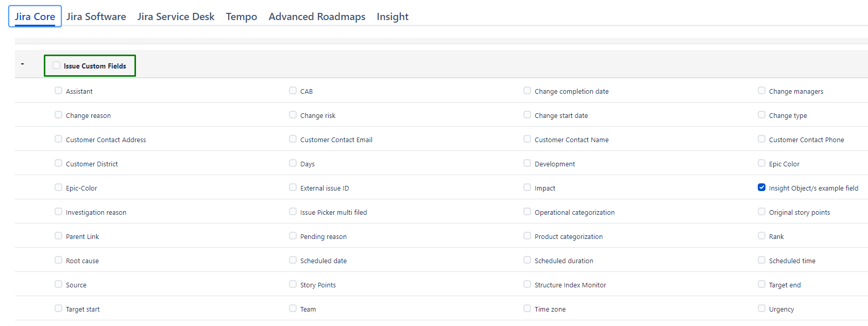The image size is (868, 326).
Task: Enable the Assistant checkbox
Action: [x=59, y=91]
